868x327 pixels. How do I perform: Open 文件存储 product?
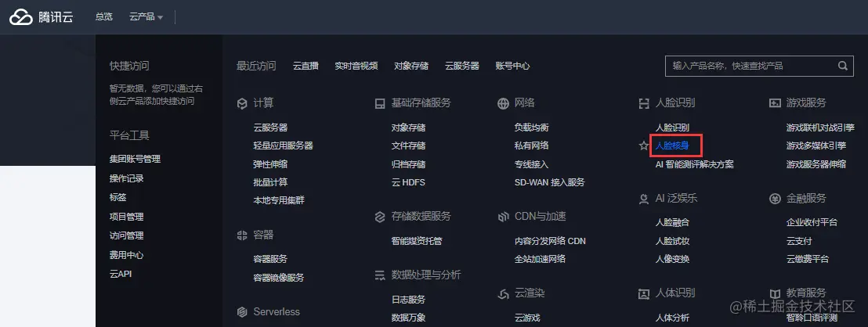click(x=408, y=146)
